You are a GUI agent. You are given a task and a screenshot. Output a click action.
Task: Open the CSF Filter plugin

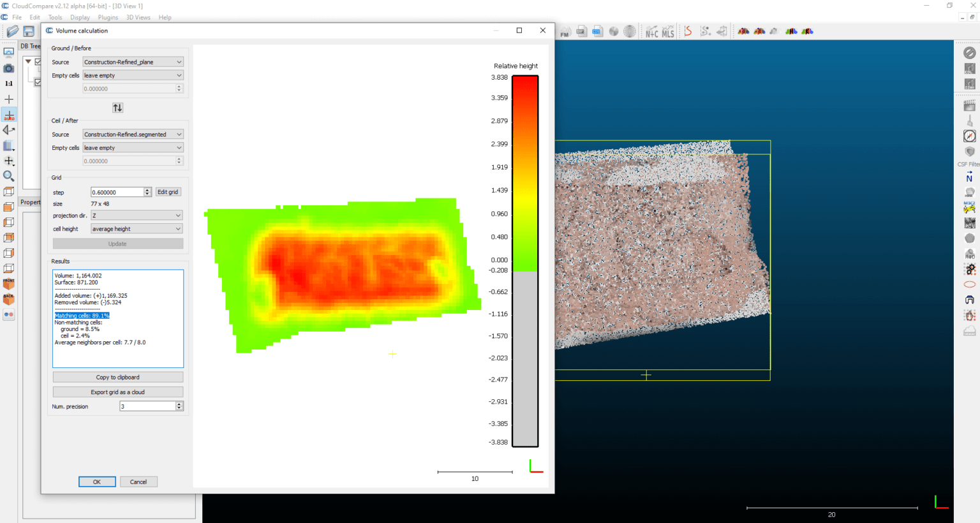coord(970,153)
